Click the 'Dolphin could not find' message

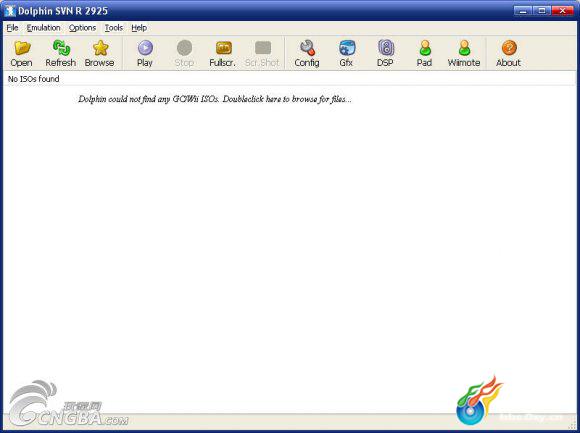[x=215, y=99]
